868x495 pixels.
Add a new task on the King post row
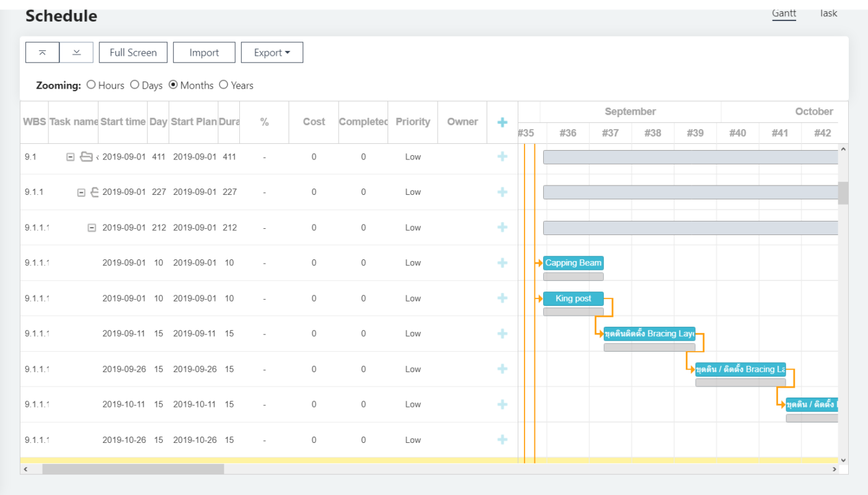pyautogui.click(x=502, y=298)
